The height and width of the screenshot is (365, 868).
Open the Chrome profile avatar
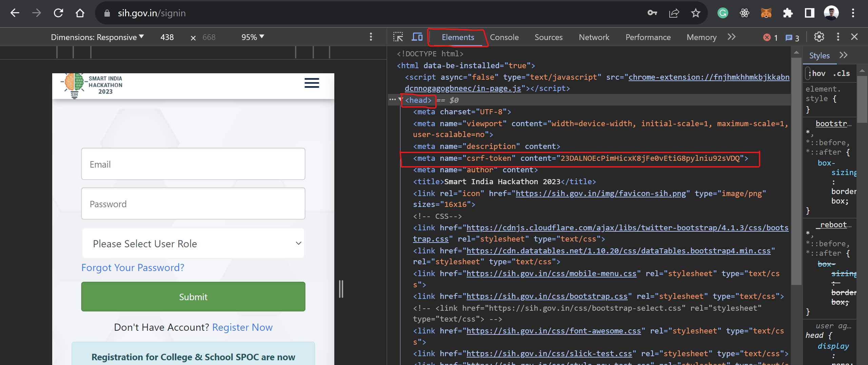831,13
